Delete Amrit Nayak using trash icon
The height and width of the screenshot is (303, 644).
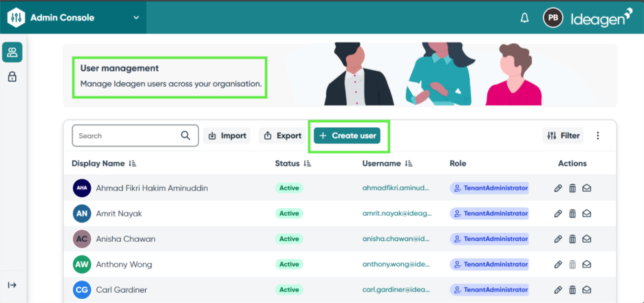(x=572, y=214)
